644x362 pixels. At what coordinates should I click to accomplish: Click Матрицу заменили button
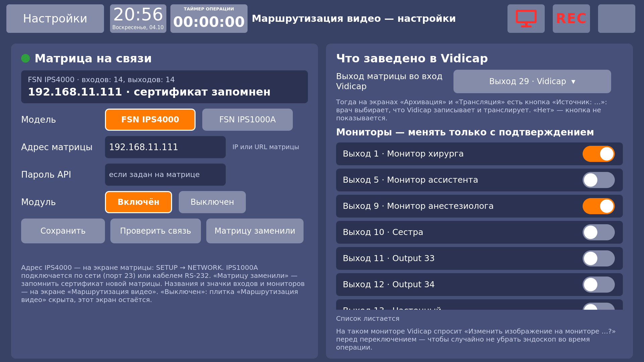click(255, 231)
